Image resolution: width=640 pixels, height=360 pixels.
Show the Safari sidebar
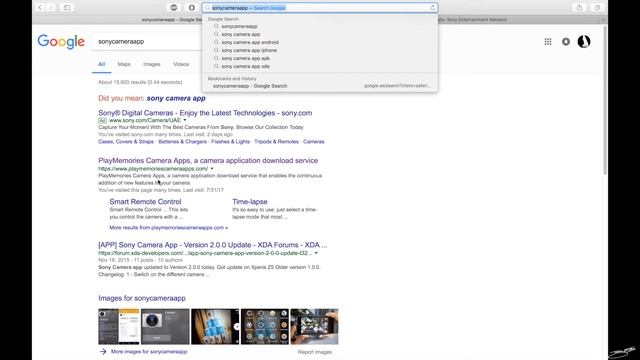[67, 7]
